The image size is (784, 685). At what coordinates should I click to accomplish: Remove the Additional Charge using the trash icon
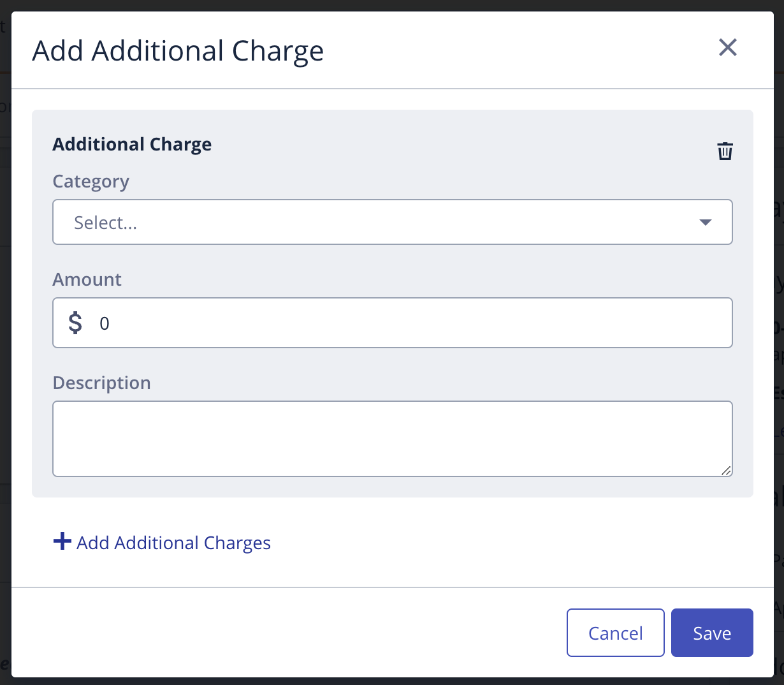point(725,151)
